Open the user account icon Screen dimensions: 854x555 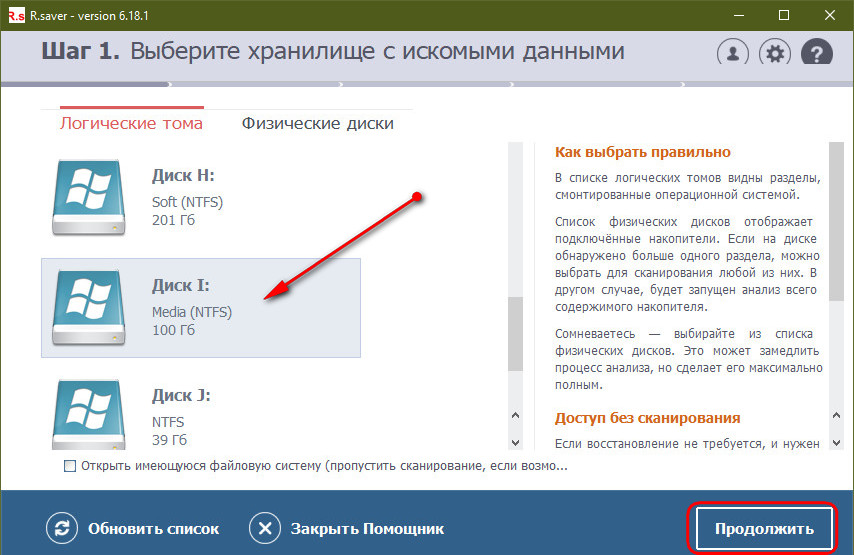tap(733, 53)
